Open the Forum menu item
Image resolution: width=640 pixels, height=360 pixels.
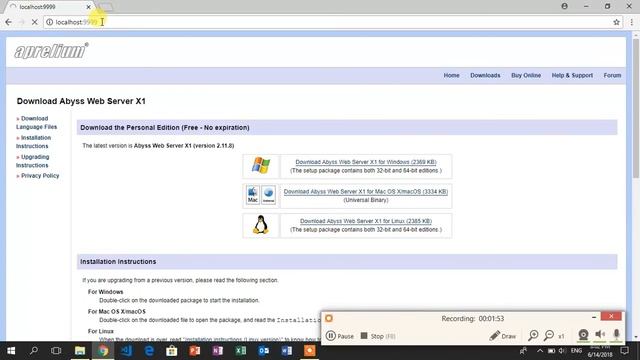point(612,76)
